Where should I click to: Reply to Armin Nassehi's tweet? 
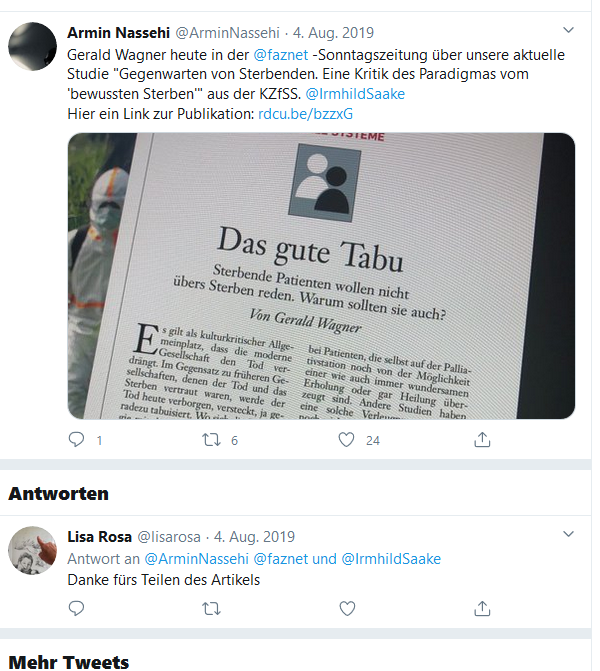tap(77, 439)
